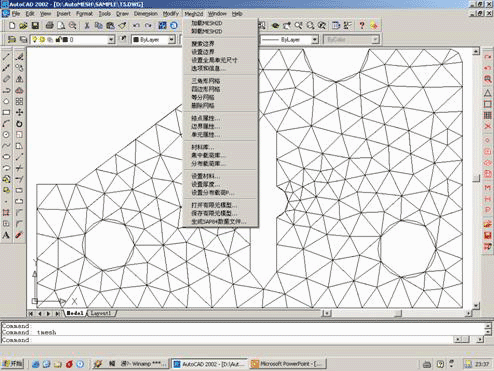The image size is (494, 371).
Task: Open the File menu
Action: point(16,14)
